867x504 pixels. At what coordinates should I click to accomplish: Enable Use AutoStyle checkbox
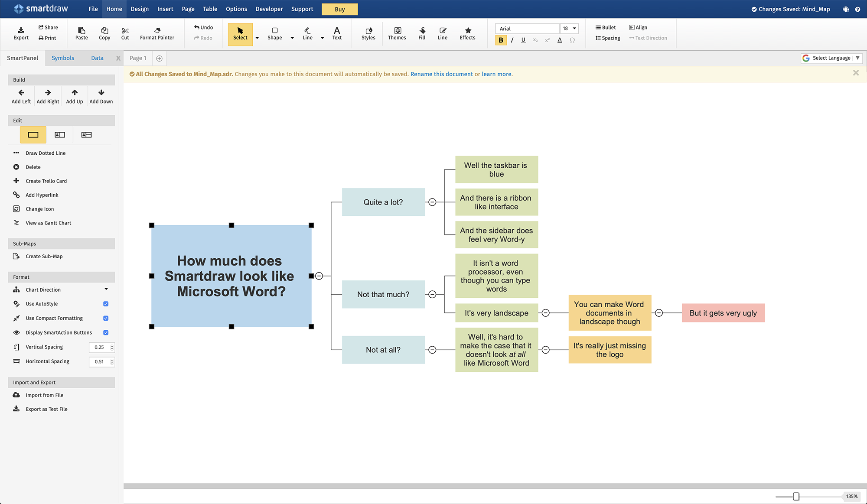point(105,303)
